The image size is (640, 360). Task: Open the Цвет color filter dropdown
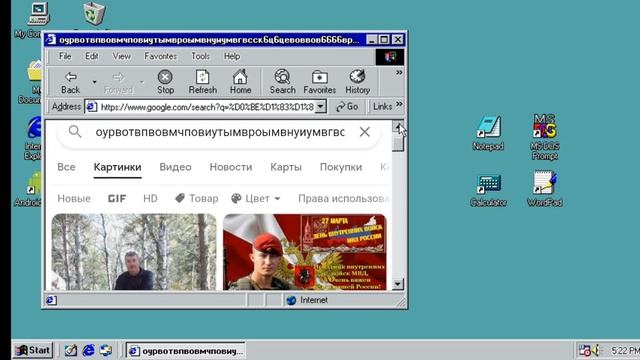[x=256, y=198]
